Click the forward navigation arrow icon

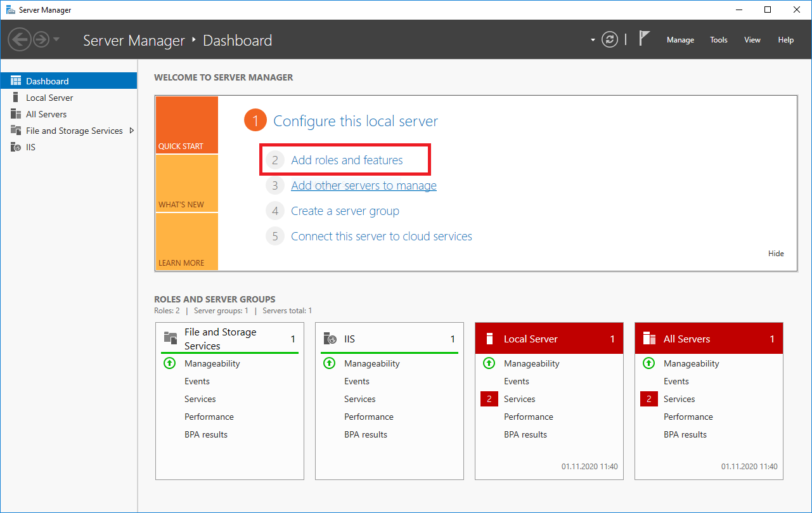point(41,40)
